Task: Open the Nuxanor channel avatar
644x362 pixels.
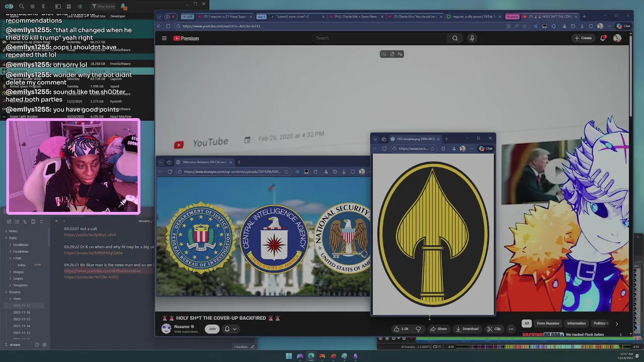Action: [166, 329]
